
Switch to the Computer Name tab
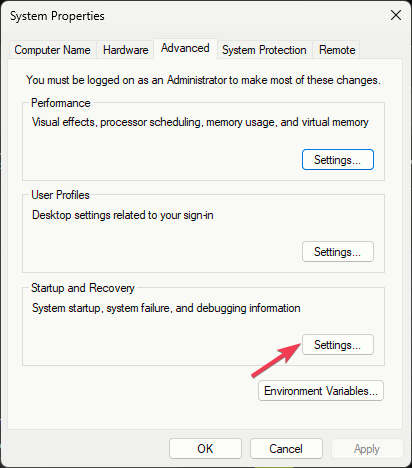(52, 50)
